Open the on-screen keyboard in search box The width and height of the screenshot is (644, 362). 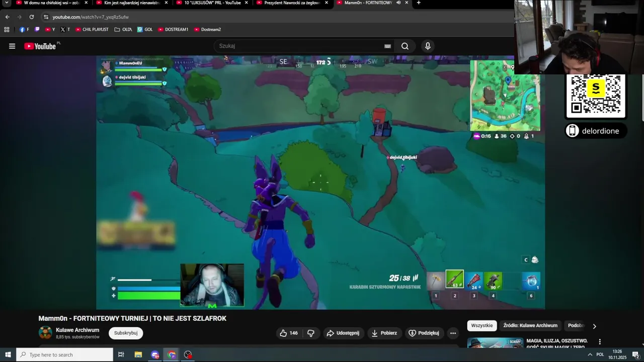(387, 46)
